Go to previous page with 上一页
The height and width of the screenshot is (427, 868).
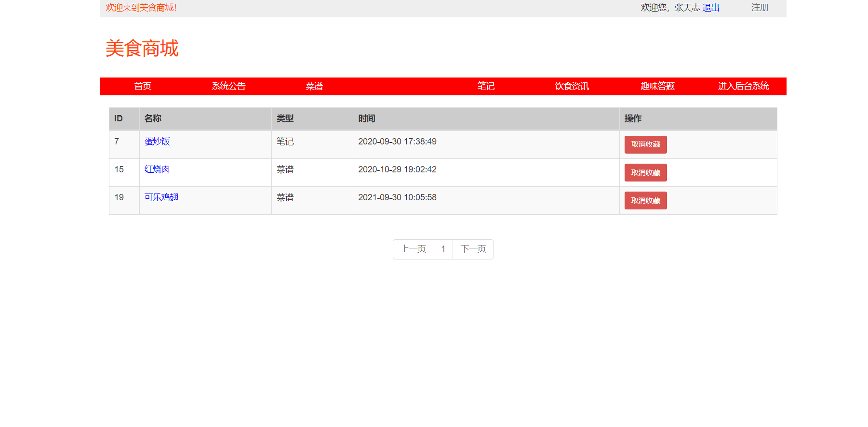tap(413, 249)
